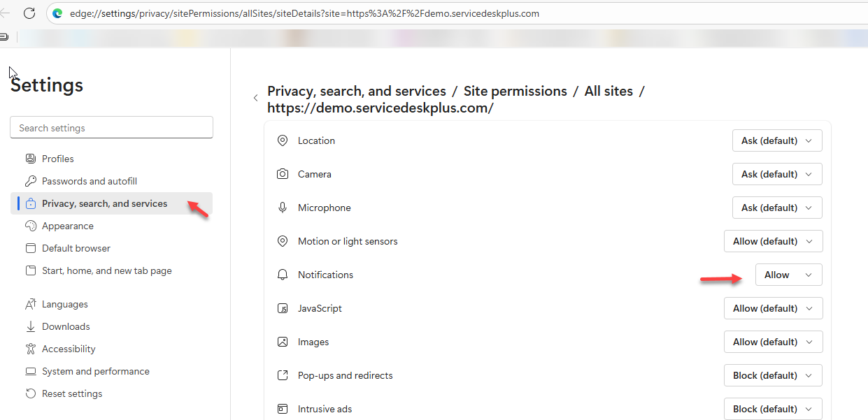
Task: Click the Reset settings icon
Action: tap(30, 393)
